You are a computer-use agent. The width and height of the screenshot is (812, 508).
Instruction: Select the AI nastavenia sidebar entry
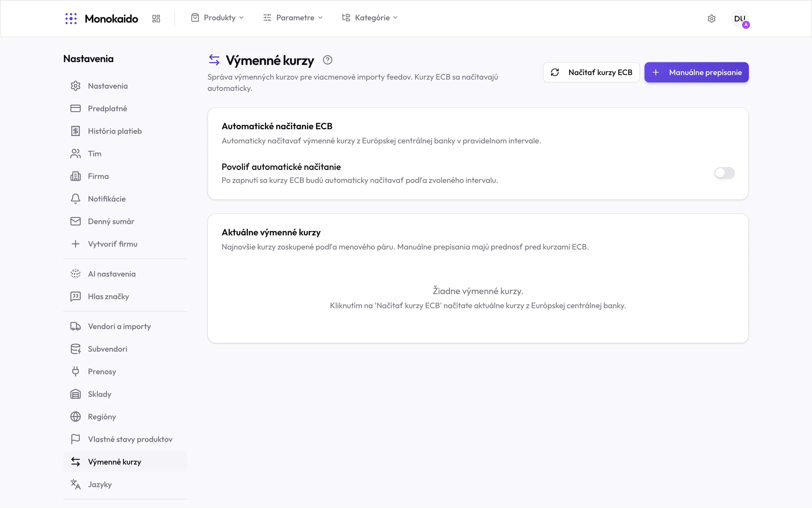pyautogui.click(x=125, y=274)
